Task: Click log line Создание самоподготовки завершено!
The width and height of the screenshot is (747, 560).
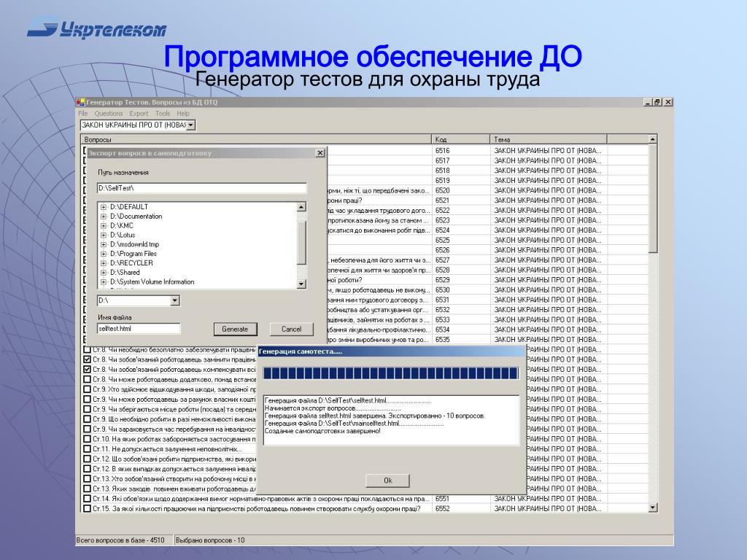Action: pyautogui.click(x=322, y=431)
